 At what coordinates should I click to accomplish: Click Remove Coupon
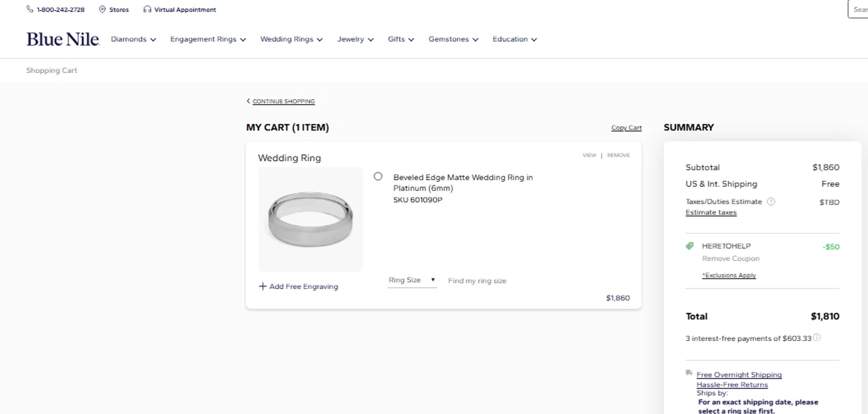tap(731, 259)
